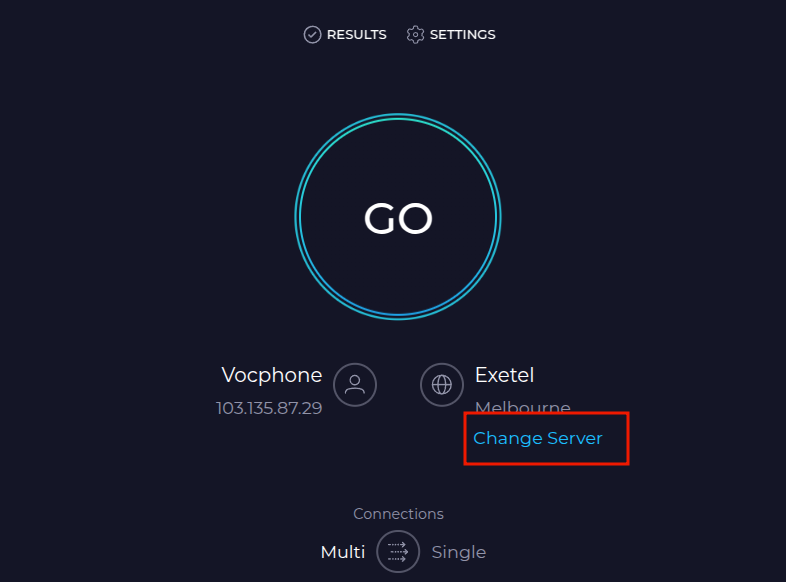This screenshot has width=786, height=582.
Task: Click the Change Server link
Action: [x=538, y=438]
